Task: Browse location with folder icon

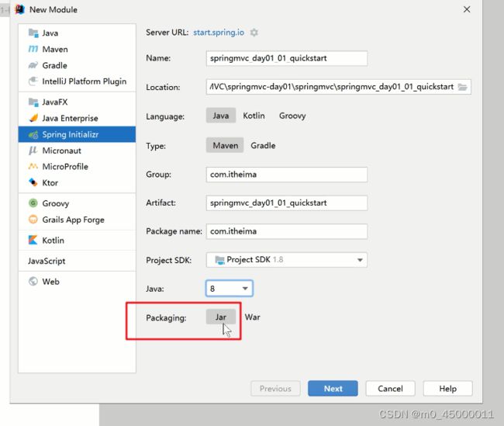Action: (x=462, y=87)
